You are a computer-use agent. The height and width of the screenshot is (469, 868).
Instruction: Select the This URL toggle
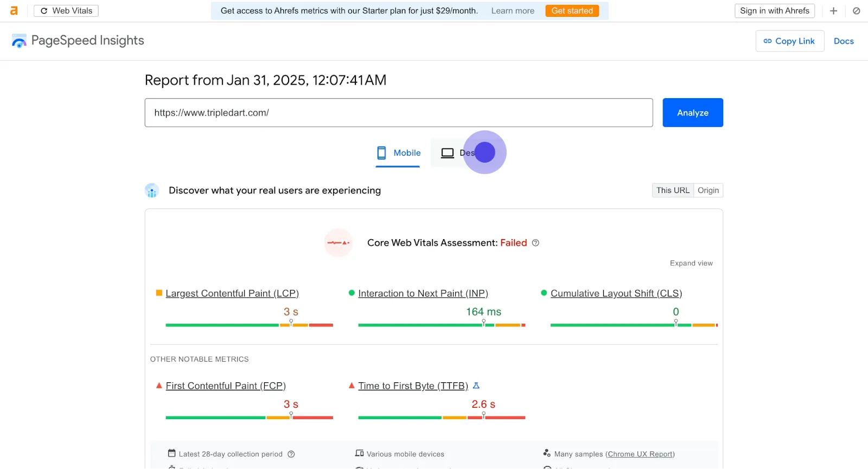click(x=673, y=190)
